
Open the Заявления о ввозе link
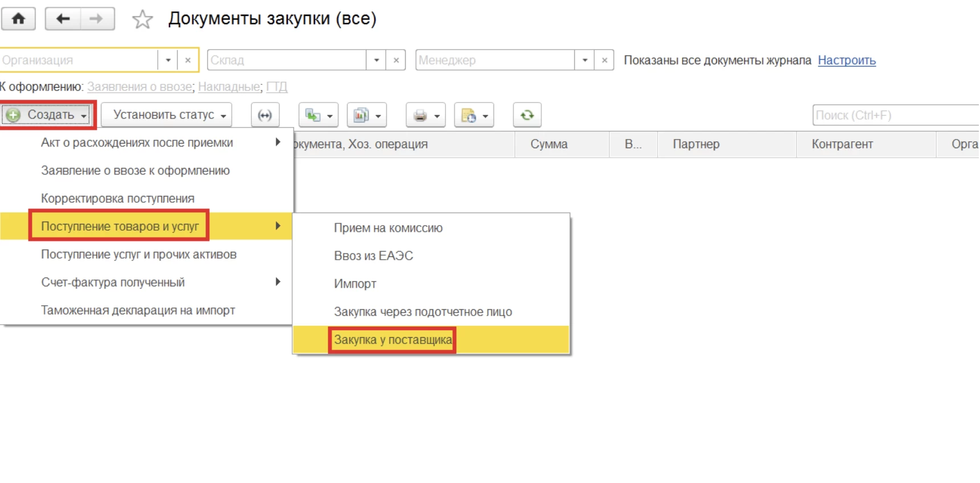click(140, 87)
